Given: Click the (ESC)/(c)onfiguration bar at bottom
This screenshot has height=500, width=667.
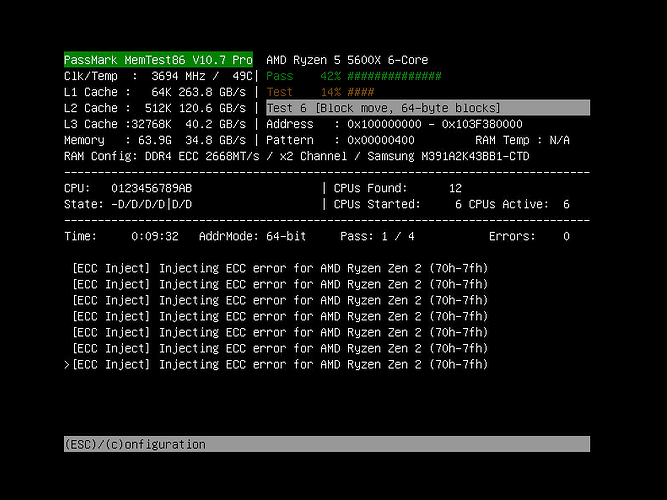Looking at the screenshot, I should (327, 444).
